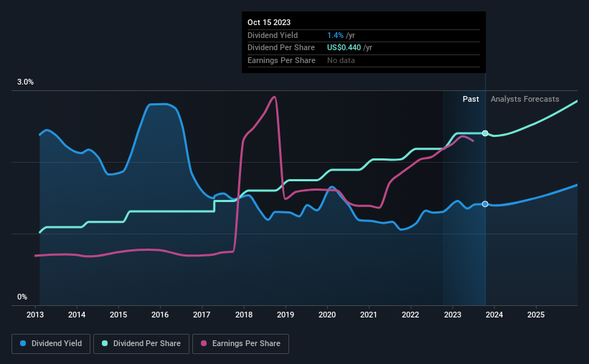Click the 2021 x-axis label
The height and width of the screenshot is (364, 589).
point(369,315)
